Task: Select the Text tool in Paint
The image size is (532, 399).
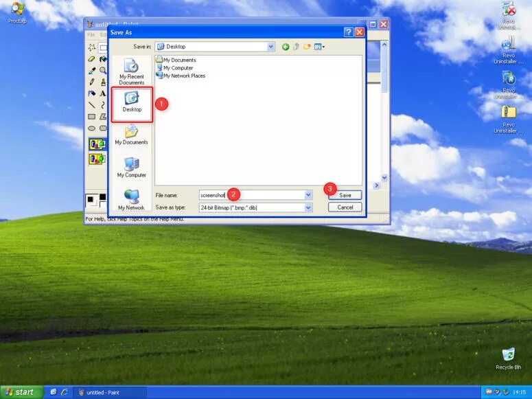Action: (x=103, y=93)
